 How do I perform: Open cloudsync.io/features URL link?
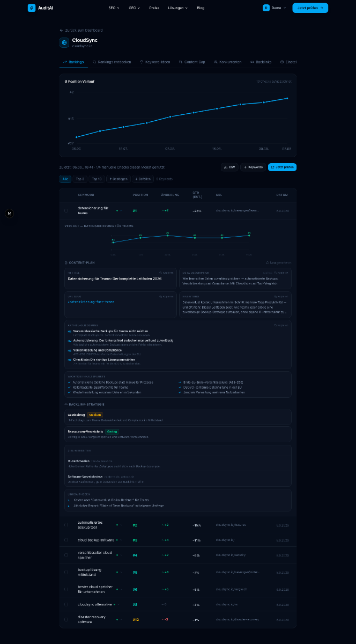[231, 525]
